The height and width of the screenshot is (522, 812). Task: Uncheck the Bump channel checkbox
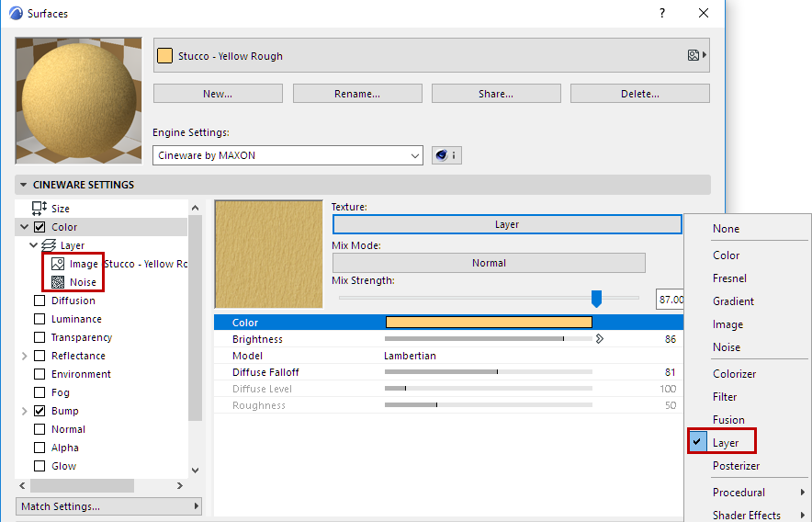click(39, 411)
